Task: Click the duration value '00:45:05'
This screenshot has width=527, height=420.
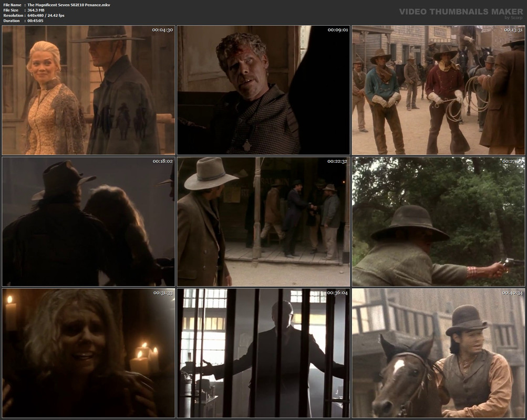Action: click(x=35, y=21)
